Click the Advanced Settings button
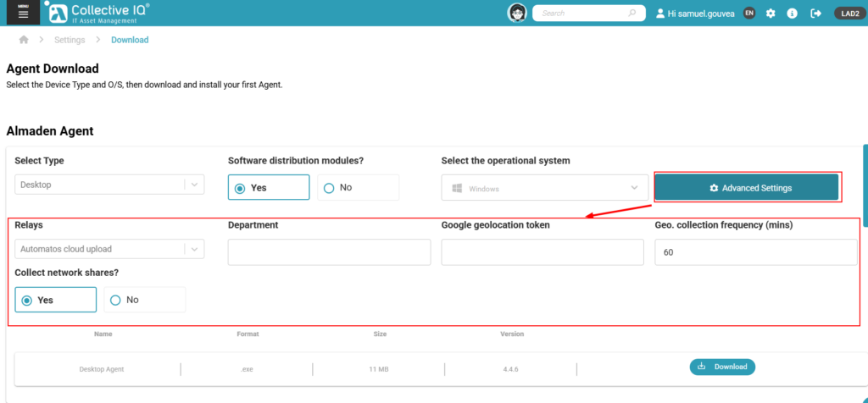The image size is (868, 403). coord(747,188)
